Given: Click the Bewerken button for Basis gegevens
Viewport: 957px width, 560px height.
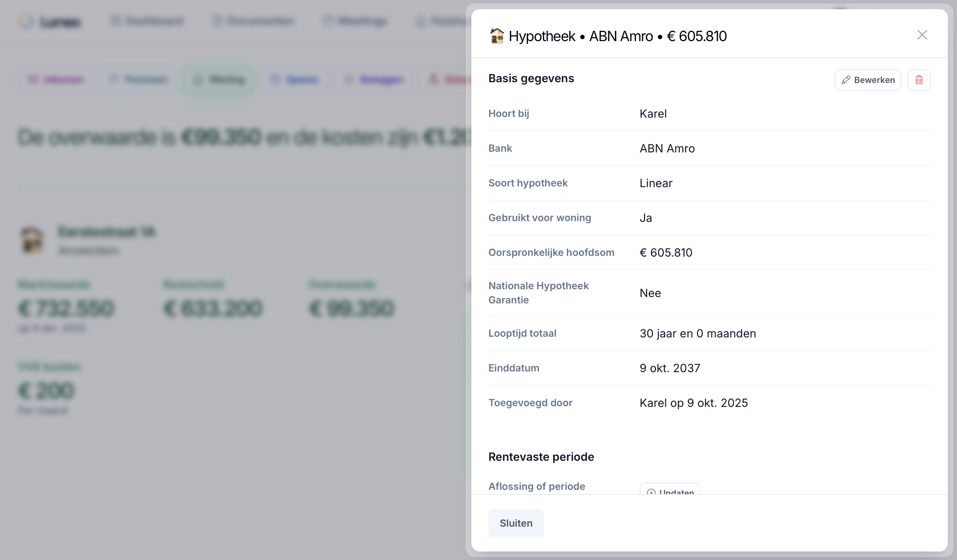Looking at the screenshot, I should tap(868, 80).
